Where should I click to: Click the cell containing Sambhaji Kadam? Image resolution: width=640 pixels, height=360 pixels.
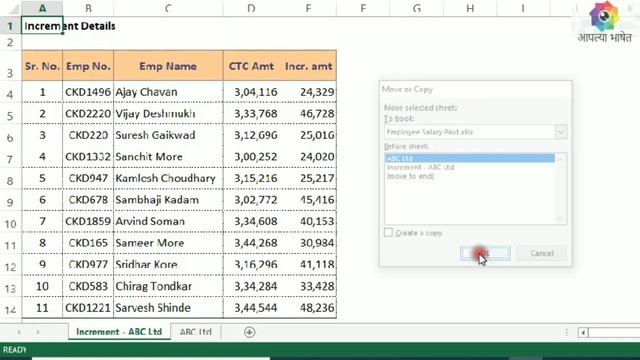[168, 200]
